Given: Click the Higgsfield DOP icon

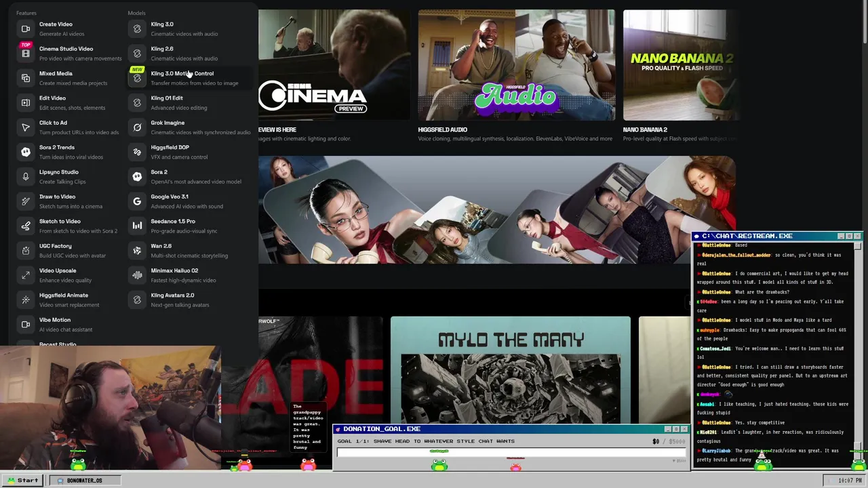Looking at the screenshot, I should pyautogui.click(x=137, y=152).
